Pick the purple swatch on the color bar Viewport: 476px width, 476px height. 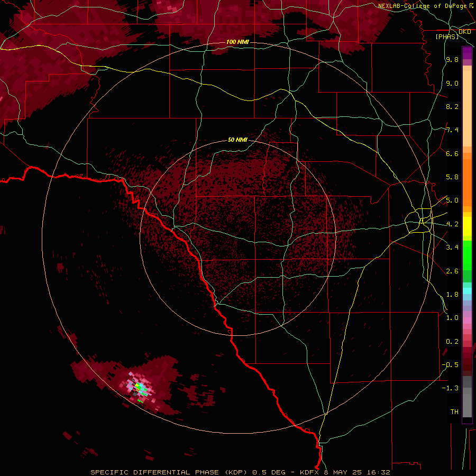tap(467, 53)
